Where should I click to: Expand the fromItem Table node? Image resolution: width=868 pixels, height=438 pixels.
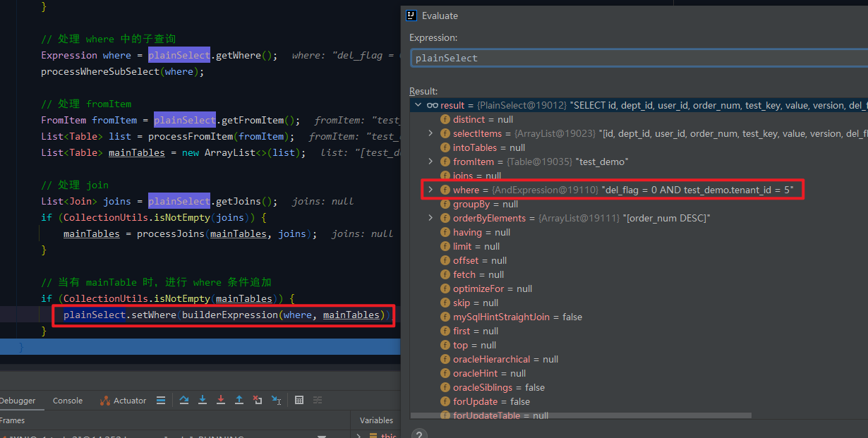point(430,162)
